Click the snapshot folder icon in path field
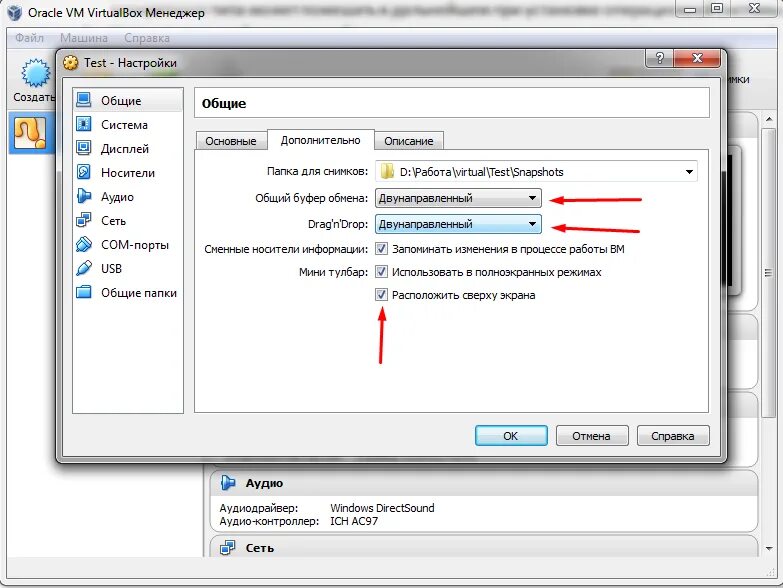The width and height of the screenshot is (783, 588). click(387, 172)
